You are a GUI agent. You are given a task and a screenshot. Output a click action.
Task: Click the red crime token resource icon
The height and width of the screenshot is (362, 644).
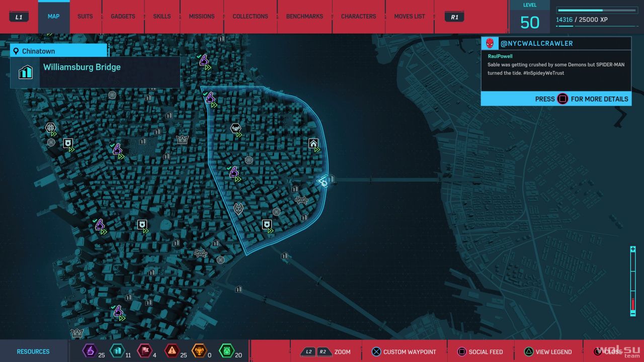(172, 351)
